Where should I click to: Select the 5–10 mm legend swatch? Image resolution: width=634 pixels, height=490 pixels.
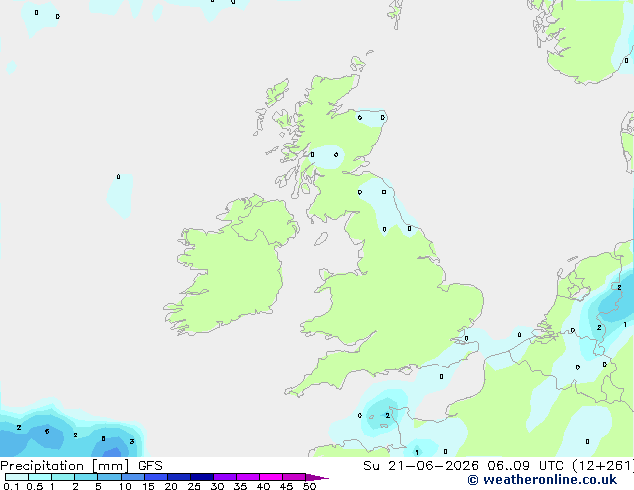tap(109, 477)
